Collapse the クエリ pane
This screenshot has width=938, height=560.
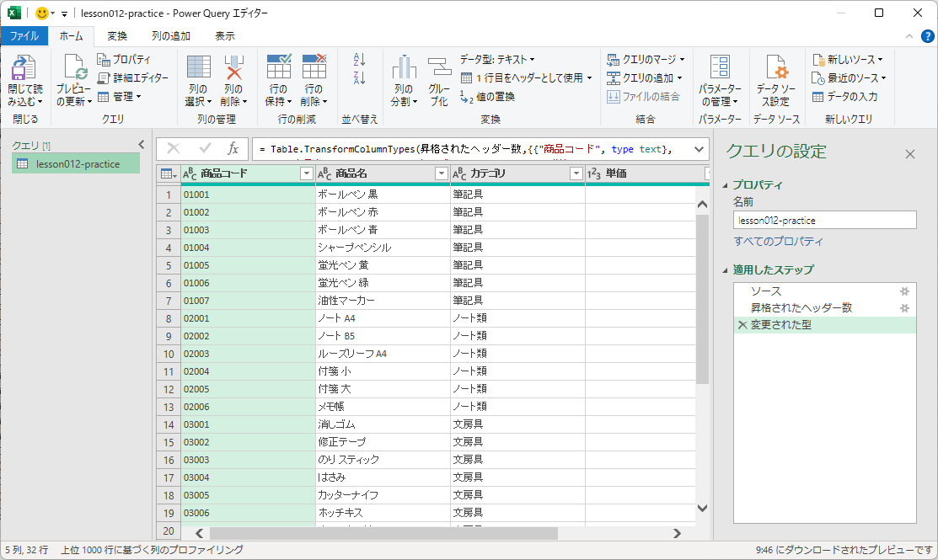click(x=142, y=144)
